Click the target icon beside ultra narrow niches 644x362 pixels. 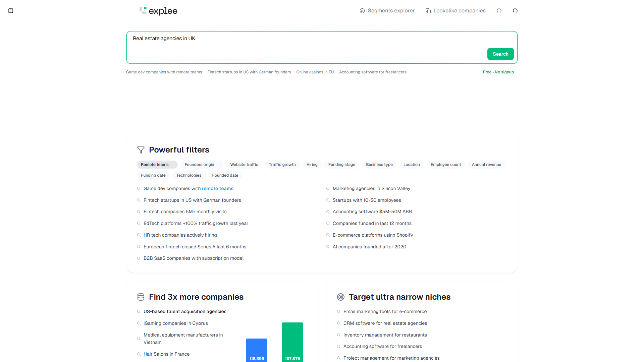click(x=341, y=297)
